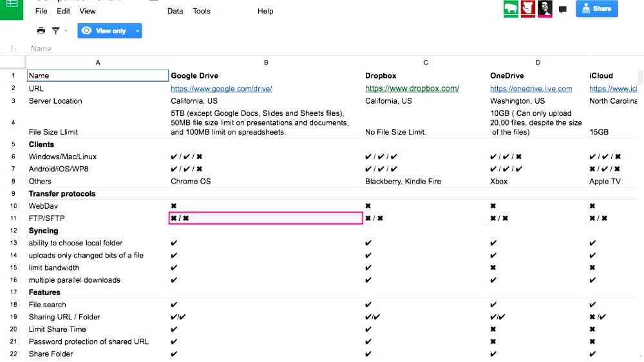Select the Google Drive header cell
The width and height of the screenshot is (644, 362).
266,75
